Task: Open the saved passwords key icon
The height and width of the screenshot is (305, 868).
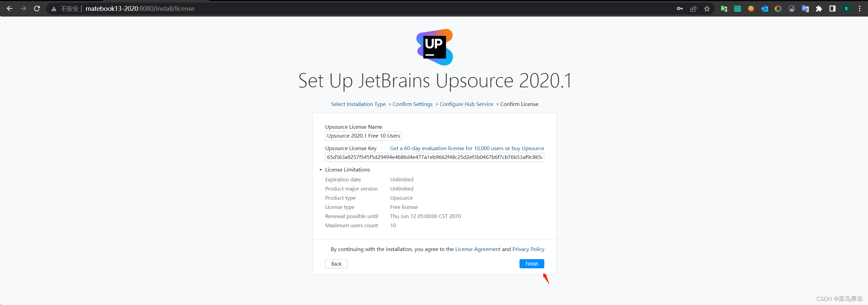Action: [680, 9]
